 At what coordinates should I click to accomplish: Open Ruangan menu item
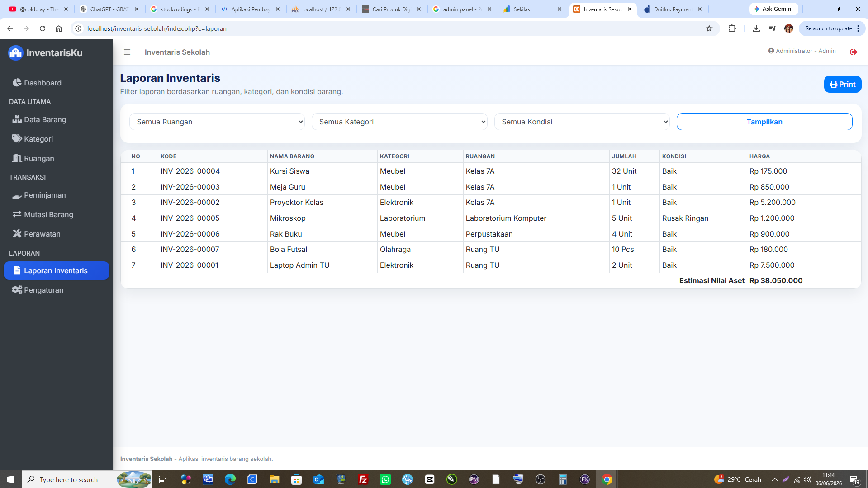[x=57, y=158]
